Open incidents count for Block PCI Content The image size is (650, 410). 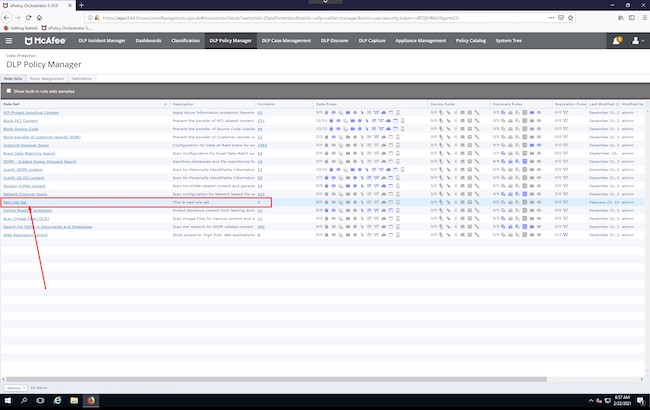tap(261, 121)
